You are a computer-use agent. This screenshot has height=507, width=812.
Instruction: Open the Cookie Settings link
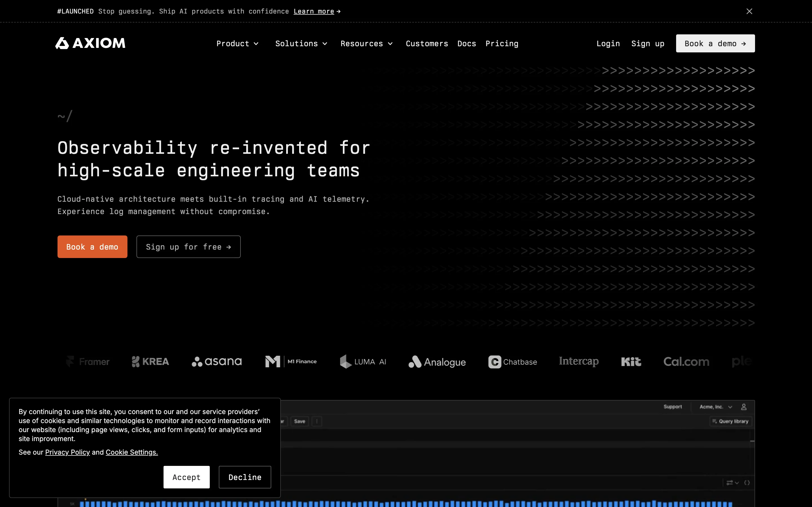(x=132, y=452)
